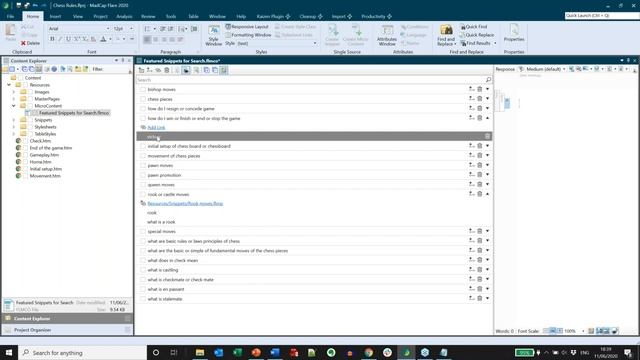
Task: Open the Style Window
Action: (213, 36)
